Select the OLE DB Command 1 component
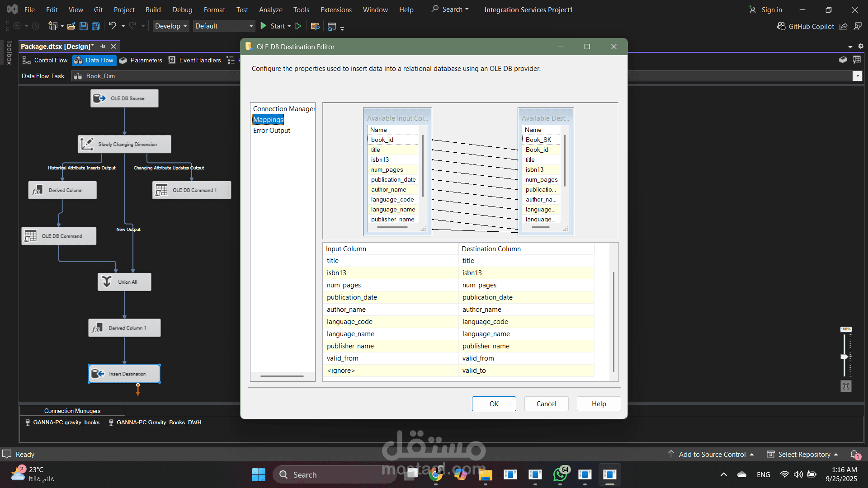 pyautogui.click(x=192, y=190)
